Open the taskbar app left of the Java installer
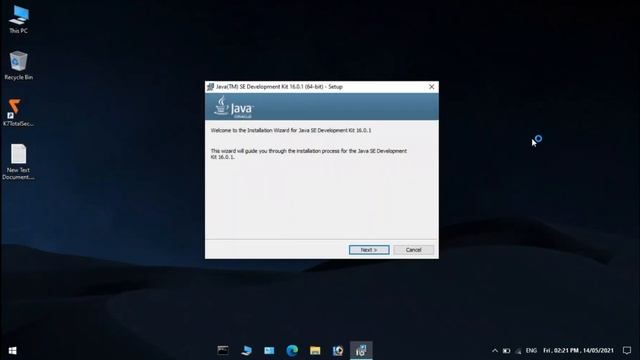This screenshot has width=640, height=360. pyautogui.click(x=338, y=351)
